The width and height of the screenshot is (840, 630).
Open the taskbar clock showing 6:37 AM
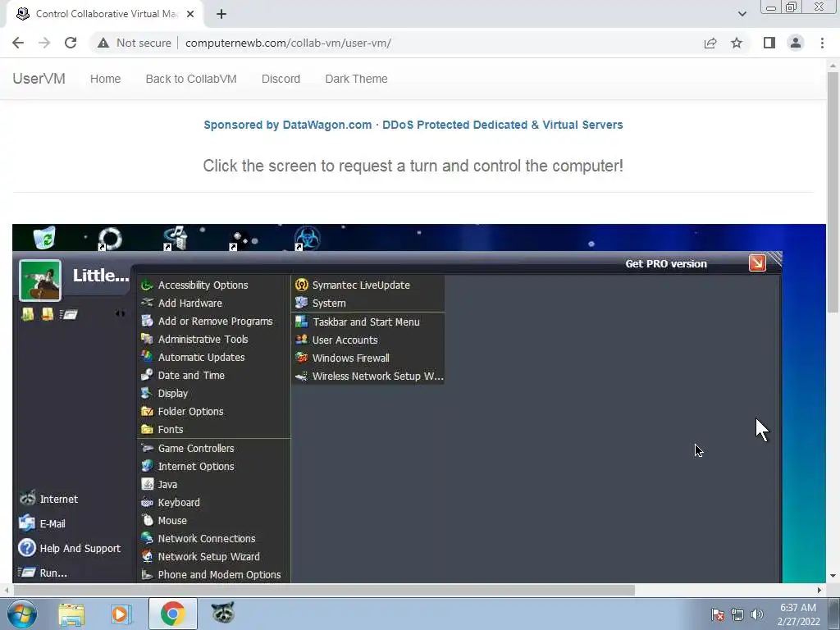click(798, 614)
